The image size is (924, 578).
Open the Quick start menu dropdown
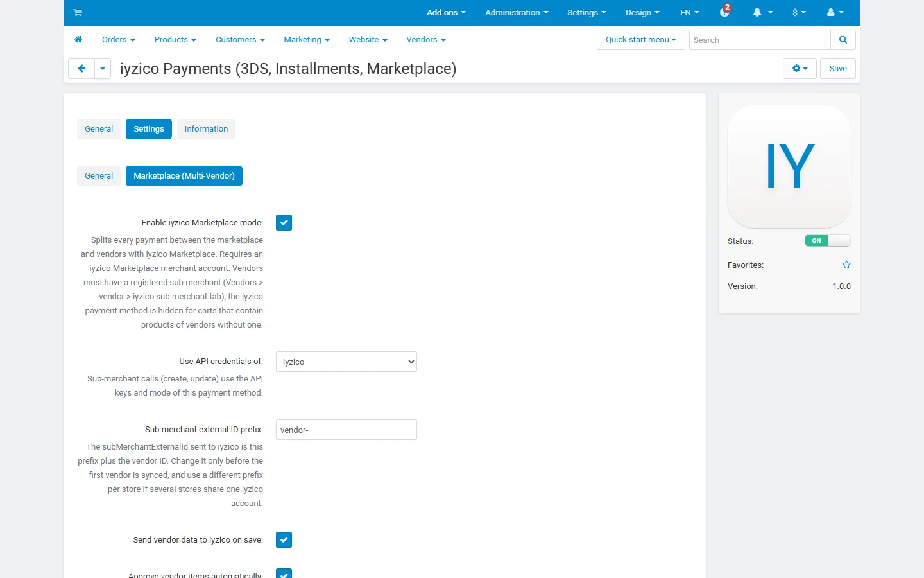tap(641, 40)
